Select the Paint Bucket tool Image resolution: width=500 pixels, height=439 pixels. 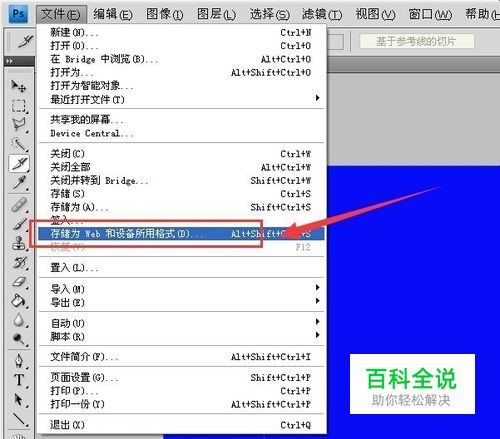(18, 301)
